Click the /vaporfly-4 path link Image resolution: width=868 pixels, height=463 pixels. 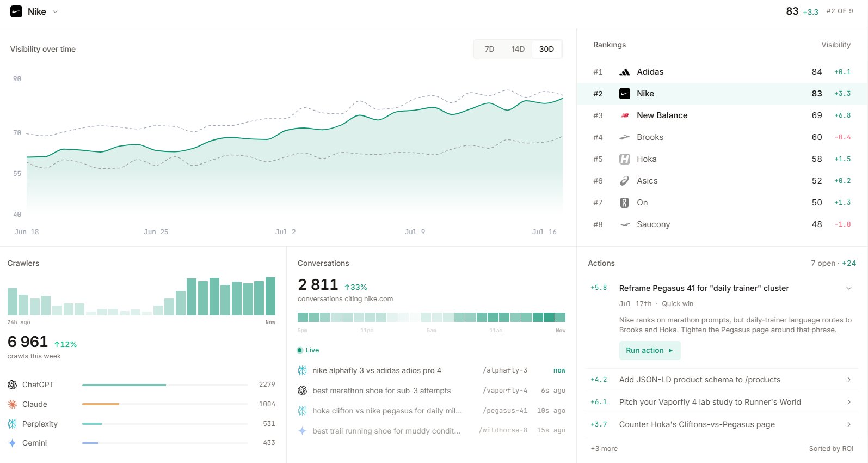tap(505, 391)
